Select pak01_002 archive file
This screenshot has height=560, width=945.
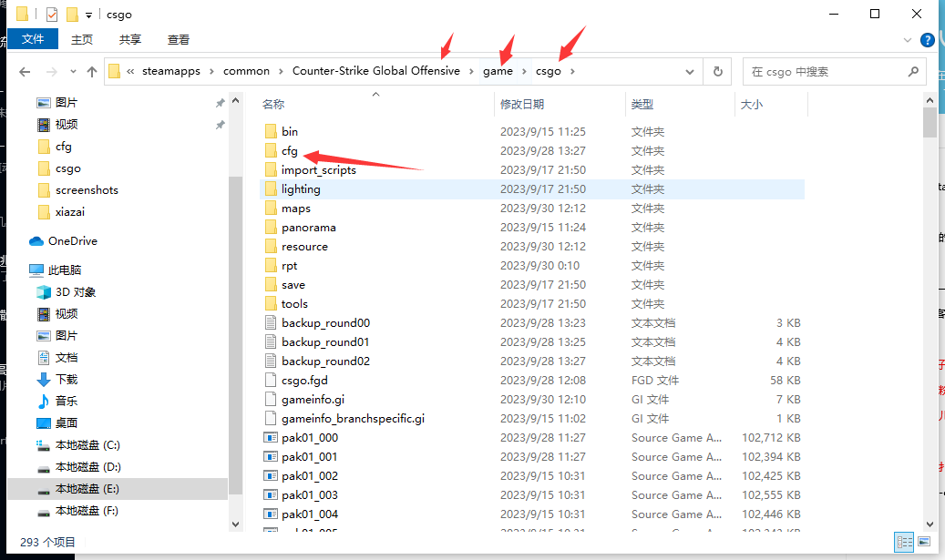(310, 476)
